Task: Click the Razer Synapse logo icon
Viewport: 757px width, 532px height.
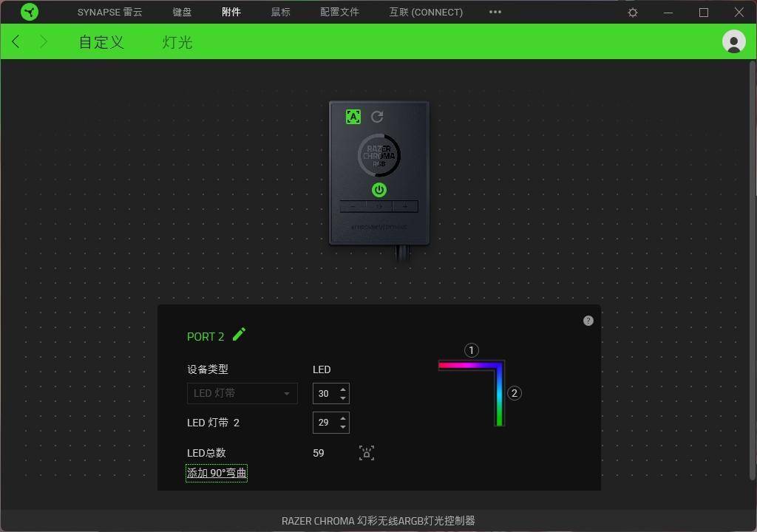Action: click(x=30, y=12)
